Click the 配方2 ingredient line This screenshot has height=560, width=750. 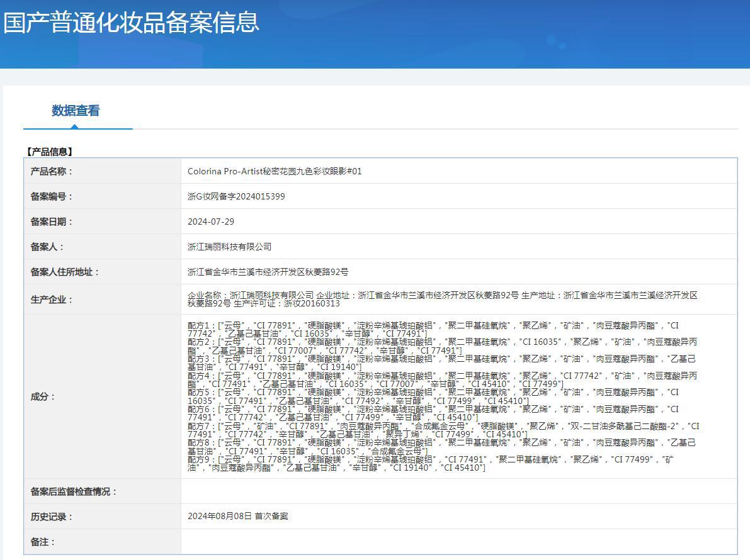[x=443, y=347]
